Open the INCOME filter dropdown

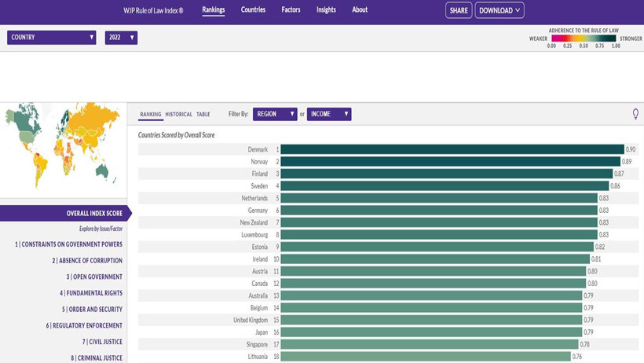(x=329, y=114)
